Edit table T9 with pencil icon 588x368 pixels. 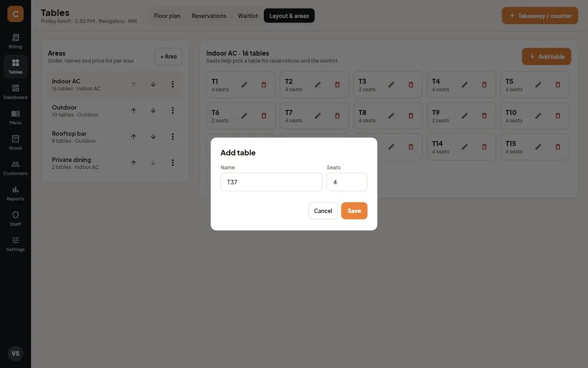[x=465, y=116]
